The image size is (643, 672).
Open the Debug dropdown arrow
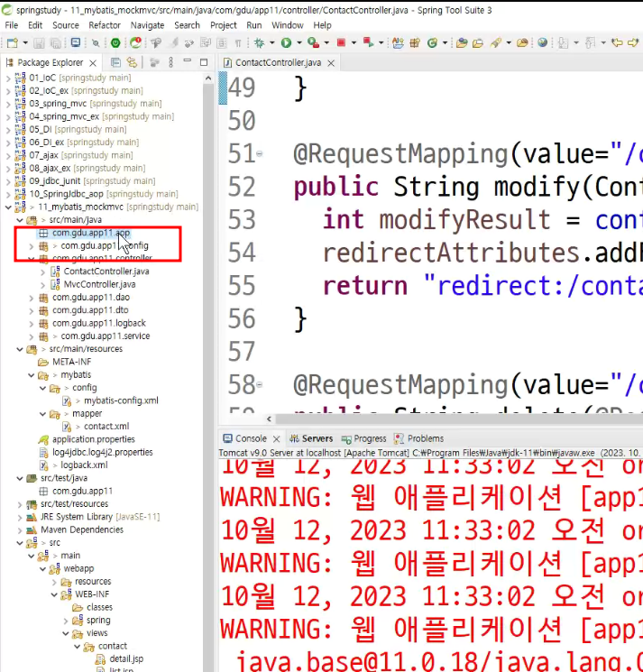coord(271,43)
